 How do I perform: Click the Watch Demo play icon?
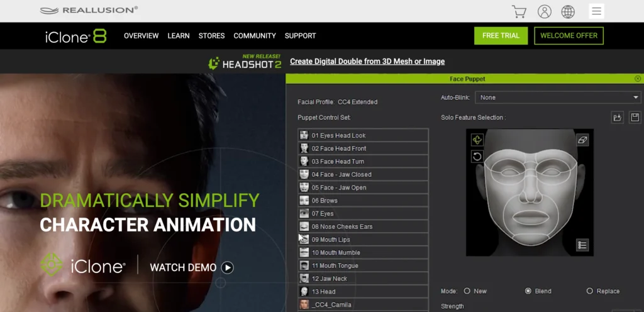[227, 268]
